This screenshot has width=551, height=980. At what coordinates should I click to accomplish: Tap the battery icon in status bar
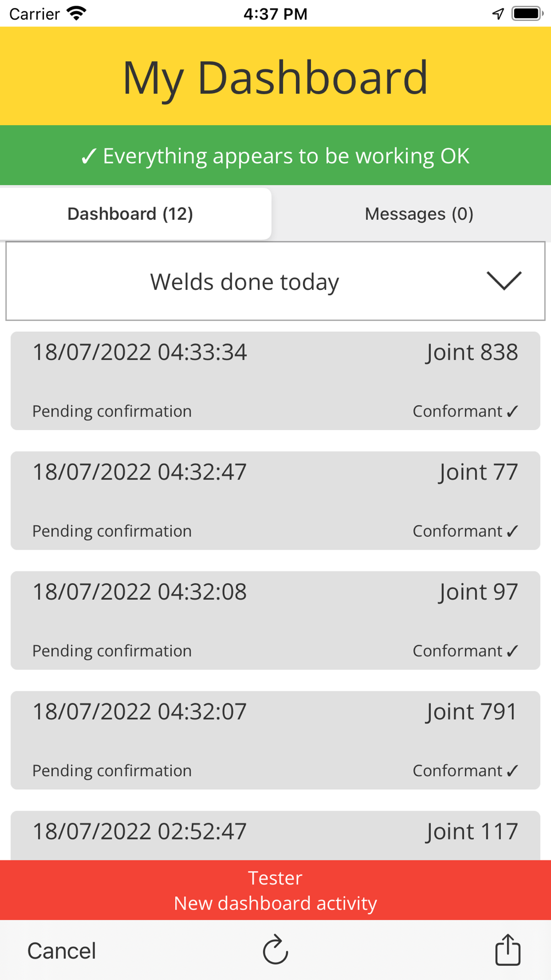(x=527, y=13)
